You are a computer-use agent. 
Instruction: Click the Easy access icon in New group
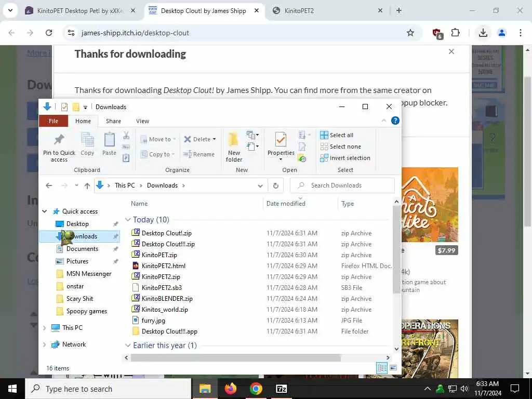coord(252,147)
